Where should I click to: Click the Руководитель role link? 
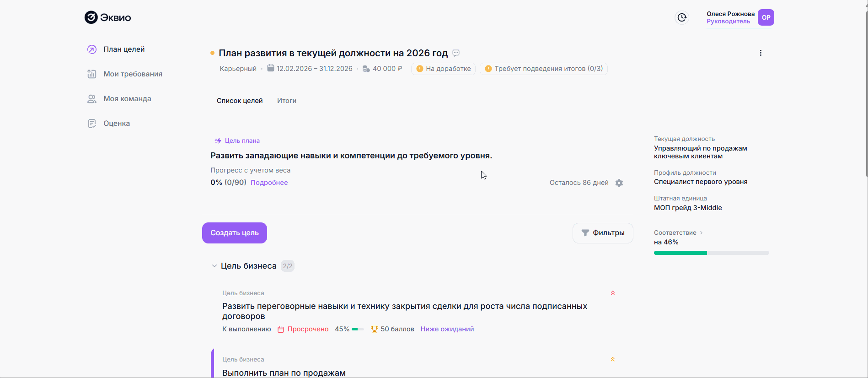pos(729,22)
